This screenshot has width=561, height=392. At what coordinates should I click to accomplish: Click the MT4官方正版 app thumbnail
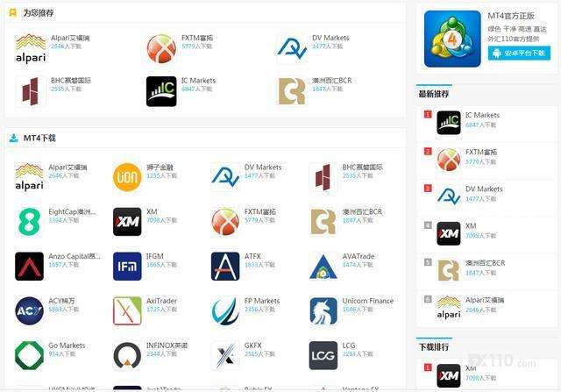point(452,39)
